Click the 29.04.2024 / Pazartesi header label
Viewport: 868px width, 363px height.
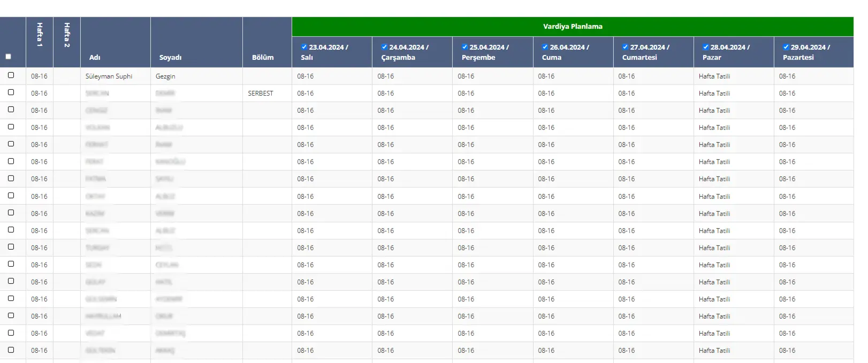tap(806, 52)
